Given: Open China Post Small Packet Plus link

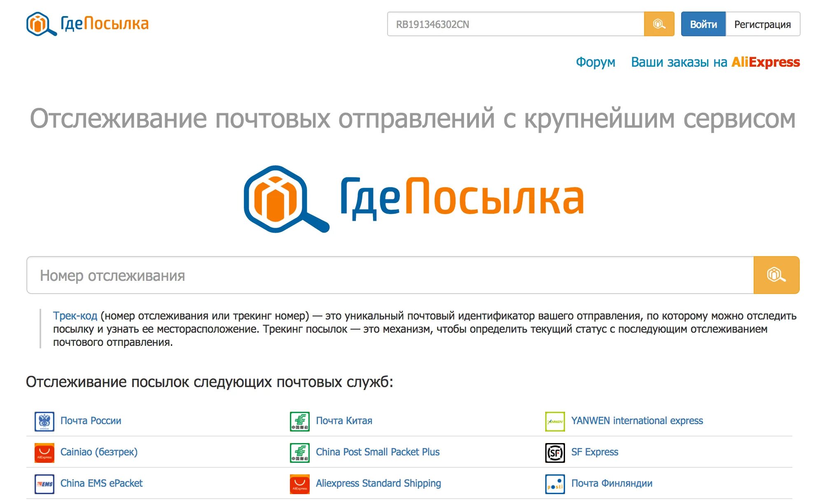Looking at the screenshot, I should (377, 452).
